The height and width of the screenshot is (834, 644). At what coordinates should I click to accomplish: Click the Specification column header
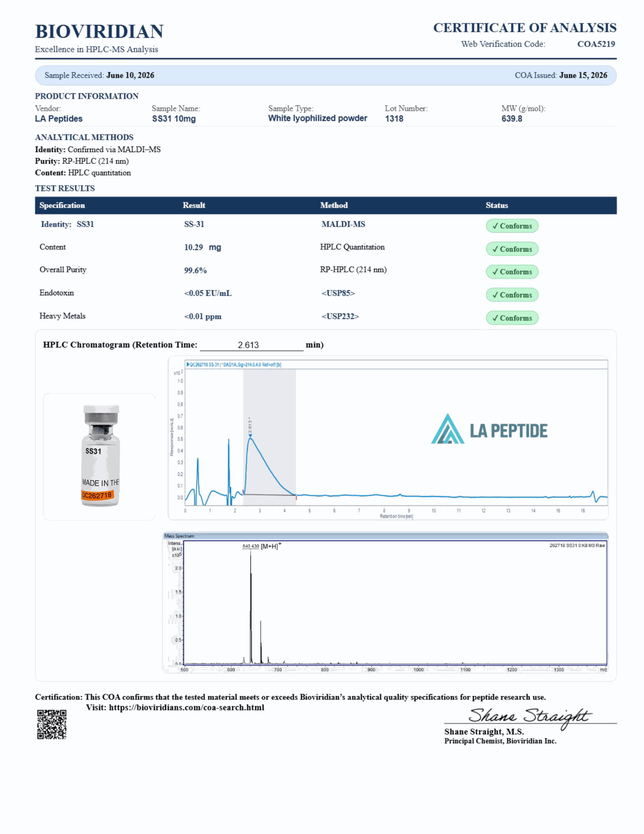click(x=62, y=205)
